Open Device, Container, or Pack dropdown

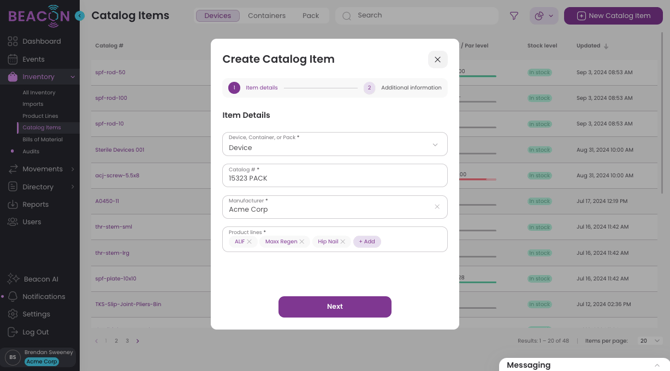click(x=335, y=144)
